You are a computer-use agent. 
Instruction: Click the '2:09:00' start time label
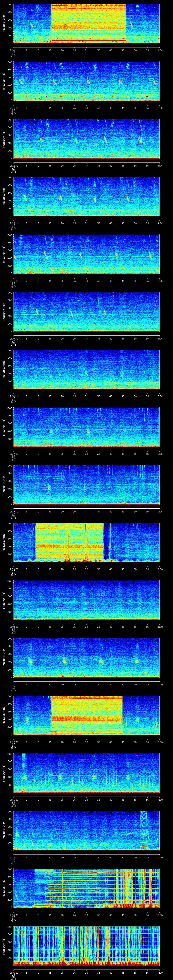click(14, 569)
